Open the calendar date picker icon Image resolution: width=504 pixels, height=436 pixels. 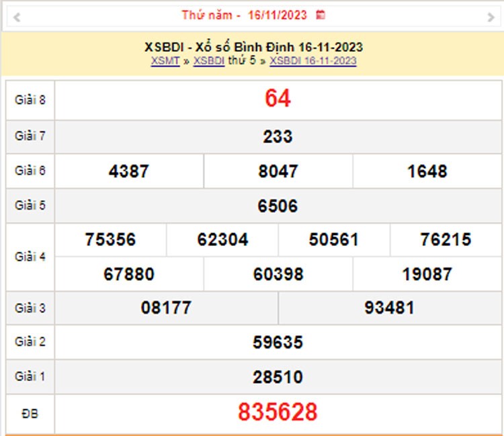[x=321, y=14]
